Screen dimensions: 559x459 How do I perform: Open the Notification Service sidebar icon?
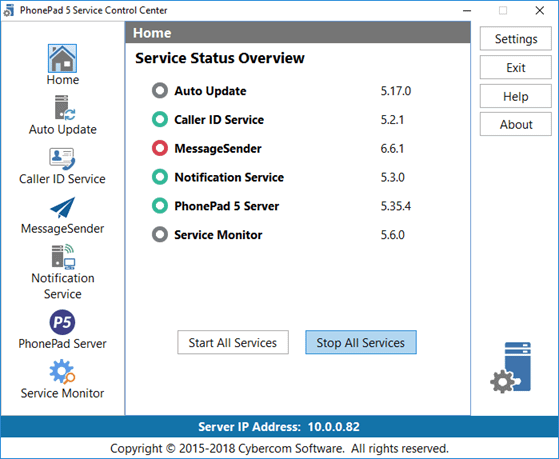(x=63, y=256)
